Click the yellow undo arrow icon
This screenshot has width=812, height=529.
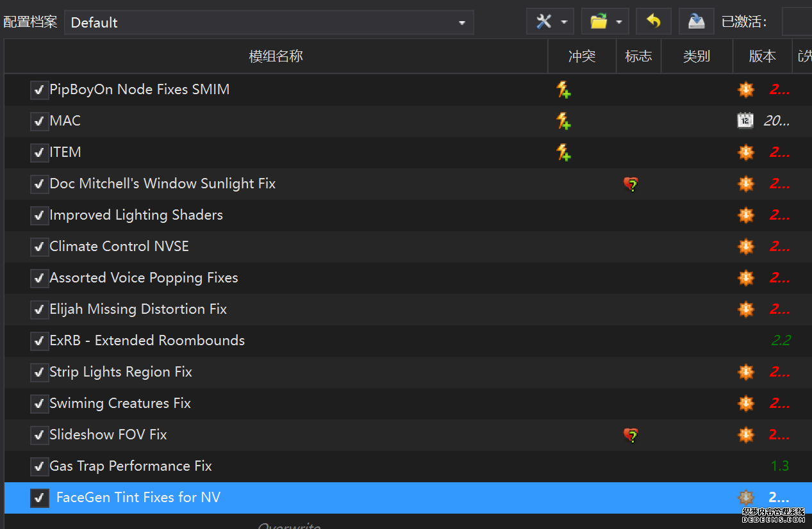[653, 22]
